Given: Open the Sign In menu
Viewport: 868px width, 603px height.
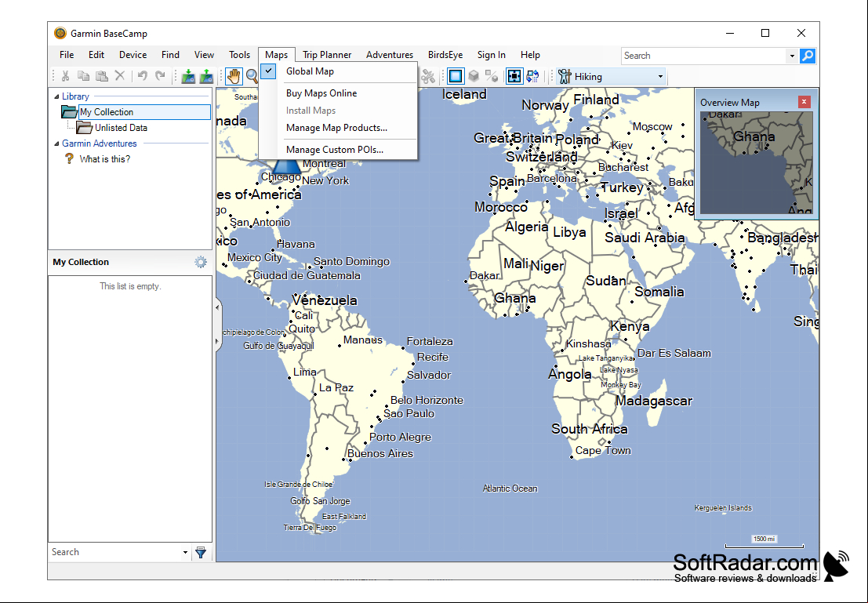Looking at the screenshot, I should click(492, 55).
